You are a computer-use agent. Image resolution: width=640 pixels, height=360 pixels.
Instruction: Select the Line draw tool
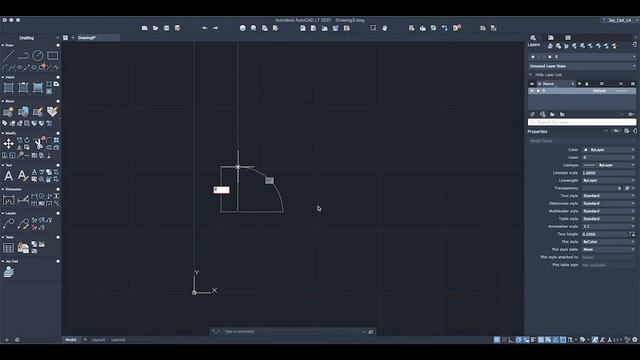tap(9, 55)
